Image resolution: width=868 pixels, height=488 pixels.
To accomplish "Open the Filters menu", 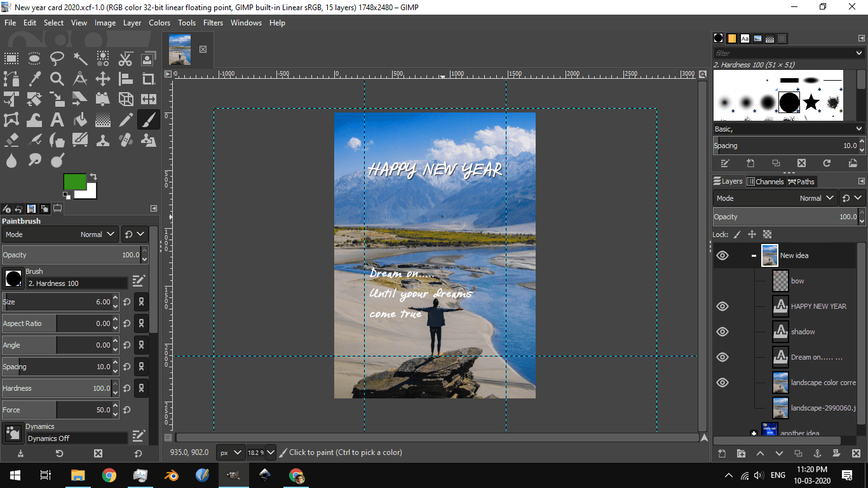I will (x=213, y=23).
